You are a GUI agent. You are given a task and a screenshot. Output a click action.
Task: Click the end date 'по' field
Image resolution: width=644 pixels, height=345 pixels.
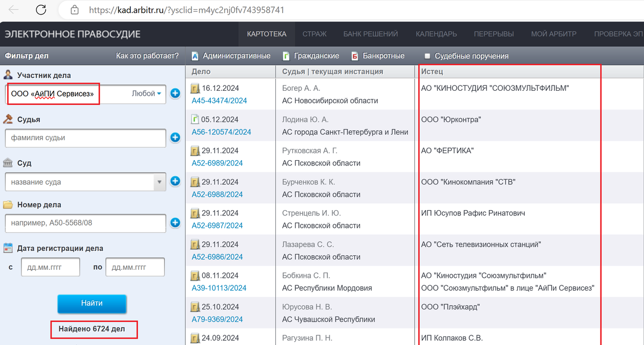(x=135, y=267)
